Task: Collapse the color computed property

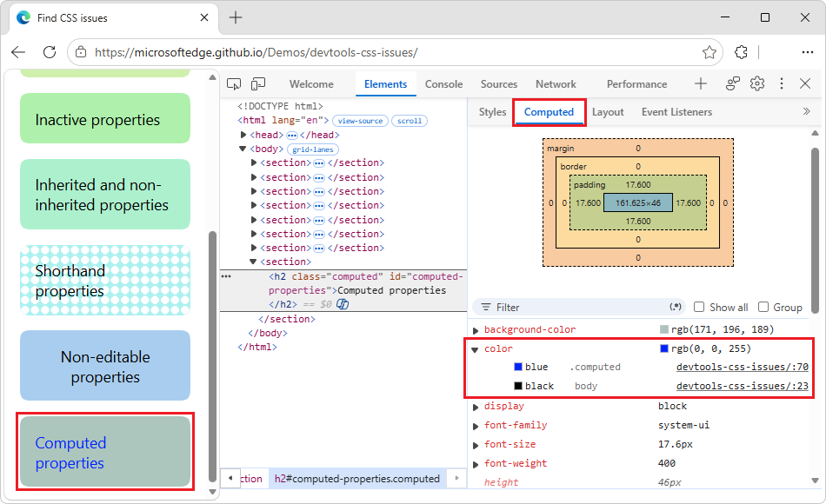Action: (475, 349)
